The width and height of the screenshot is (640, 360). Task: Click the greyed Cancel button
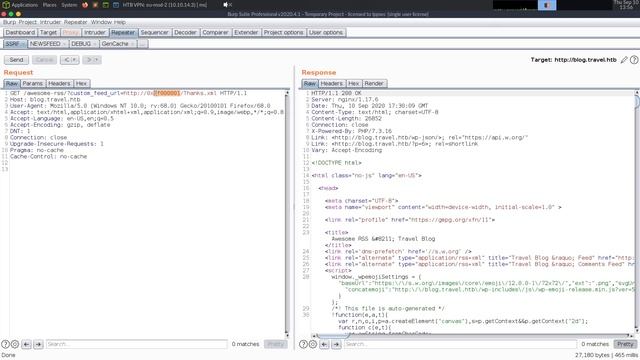[44, 60]
